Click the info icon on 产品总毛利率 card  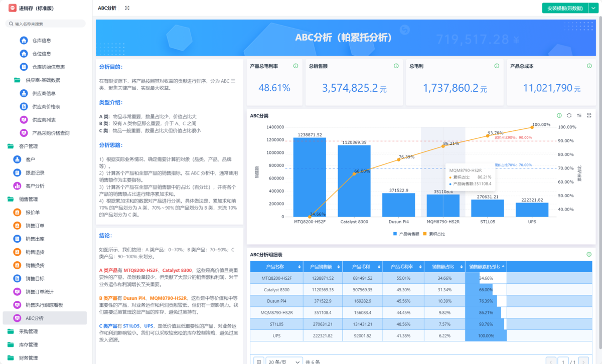pos(295,66)
